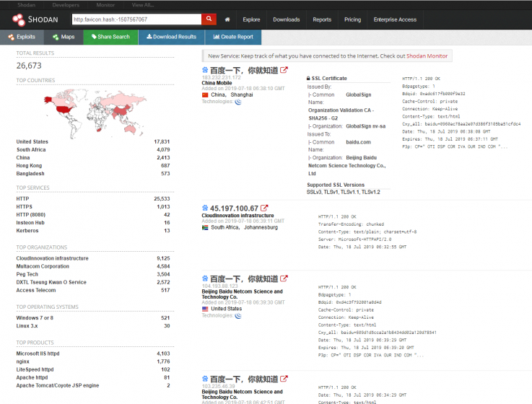Filter by HTTP (8080) service

tap(31, 215)
